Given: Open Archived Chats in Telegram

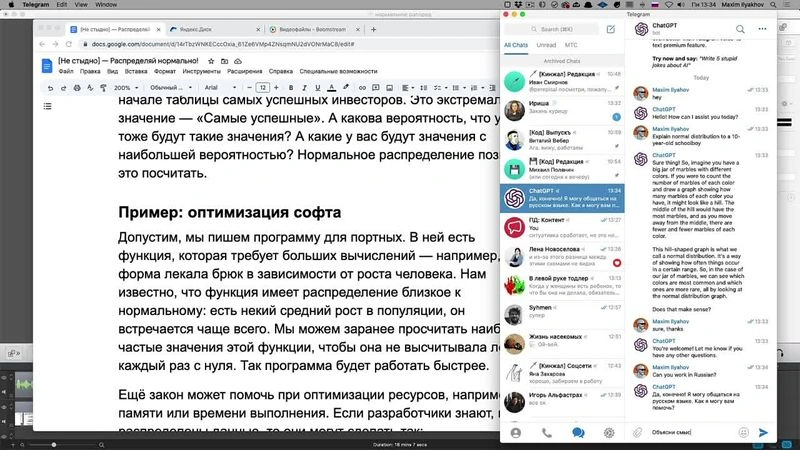Looking at the screenshot, I should 562,61.
